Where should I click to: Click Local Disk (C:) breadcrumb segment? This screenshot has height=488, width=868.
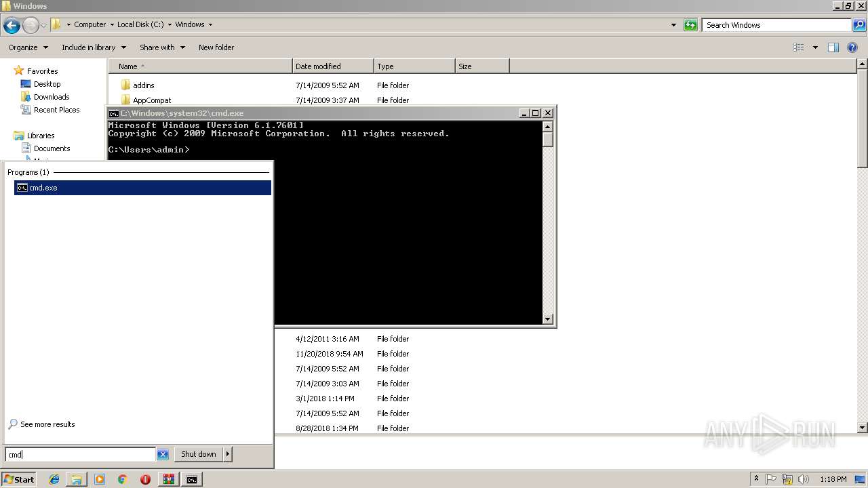(x=140, y=24)
